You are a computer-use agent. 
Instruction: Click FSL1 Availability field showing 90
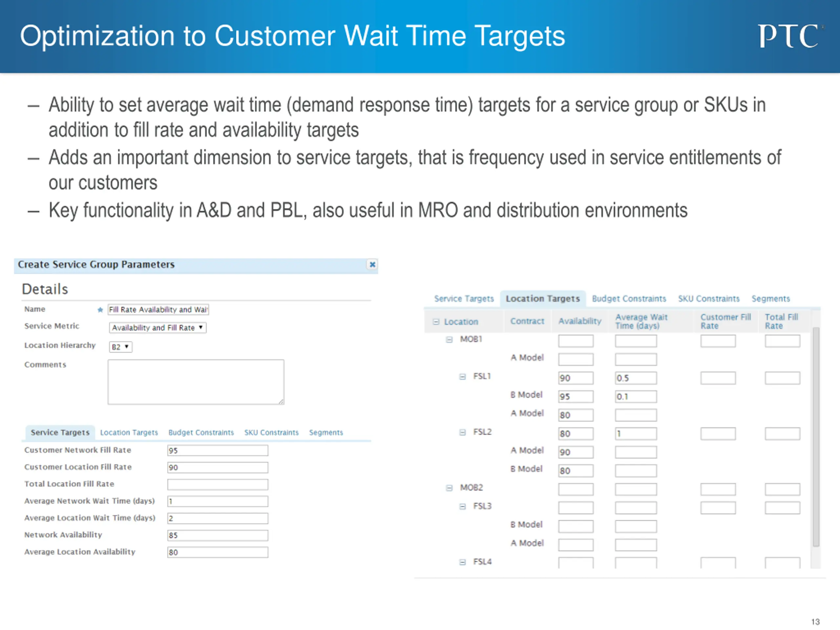[x=576, y=378]
